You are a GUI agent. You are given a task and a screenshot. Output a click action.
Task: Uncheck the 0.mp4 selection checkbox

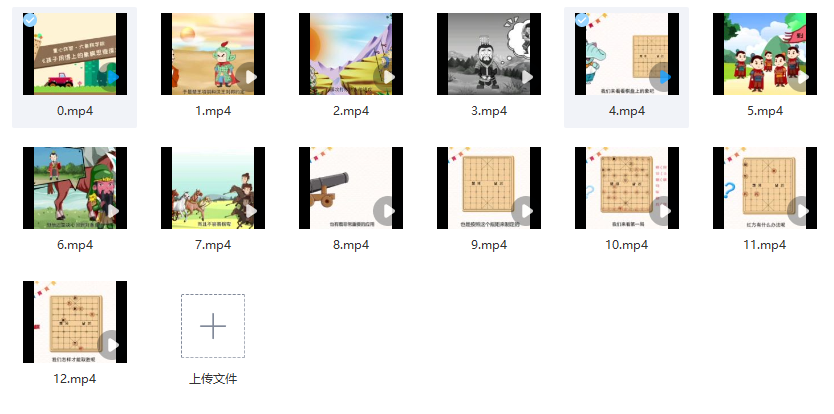[30, 20]
